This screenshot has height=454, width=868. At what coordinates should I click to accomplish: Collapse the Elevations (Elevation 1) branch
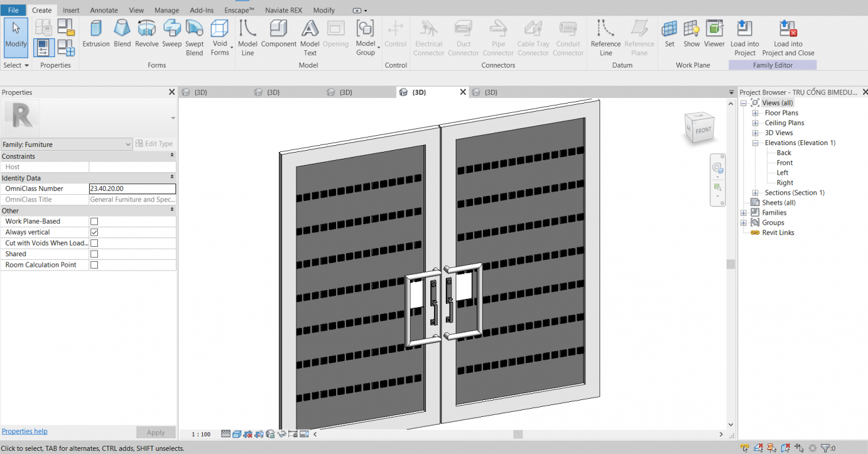click(755, 143)
